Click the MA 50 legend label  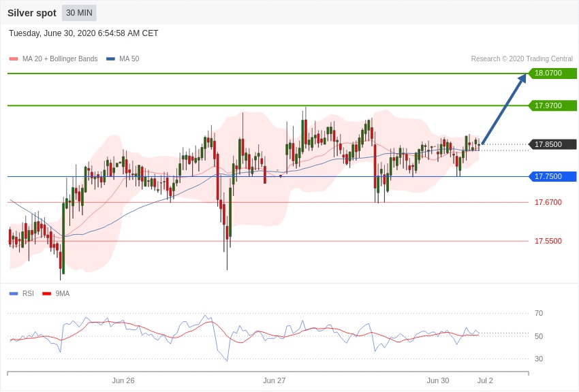click(x=129, y=59)
